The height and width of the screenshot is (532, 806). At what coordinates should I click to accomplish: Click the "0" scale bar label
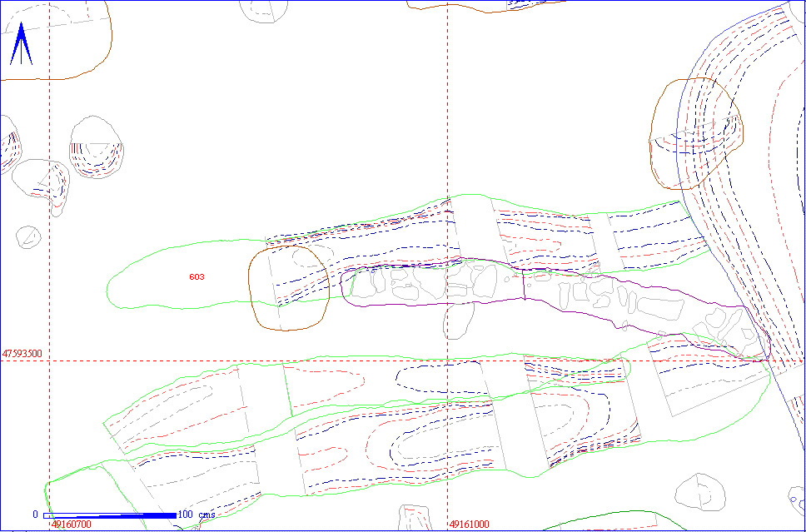point(36,515)
